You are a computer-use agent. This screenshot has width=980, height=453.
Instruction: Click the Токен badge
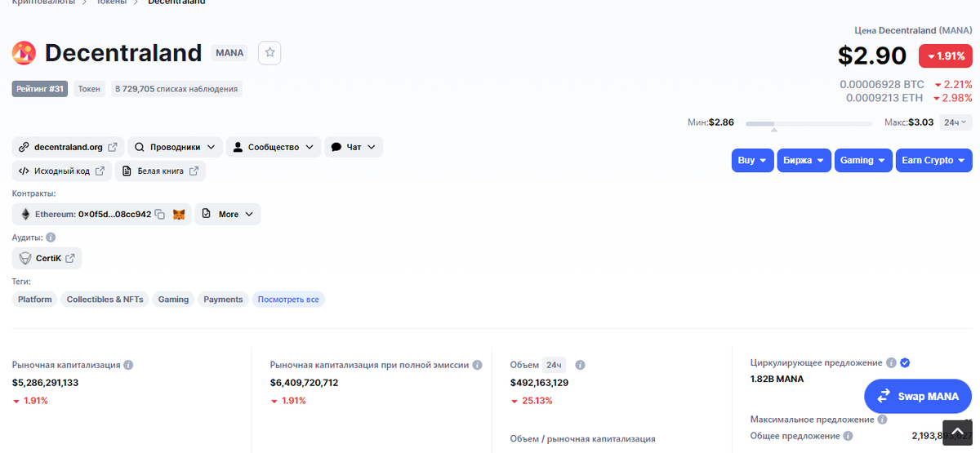89,88
